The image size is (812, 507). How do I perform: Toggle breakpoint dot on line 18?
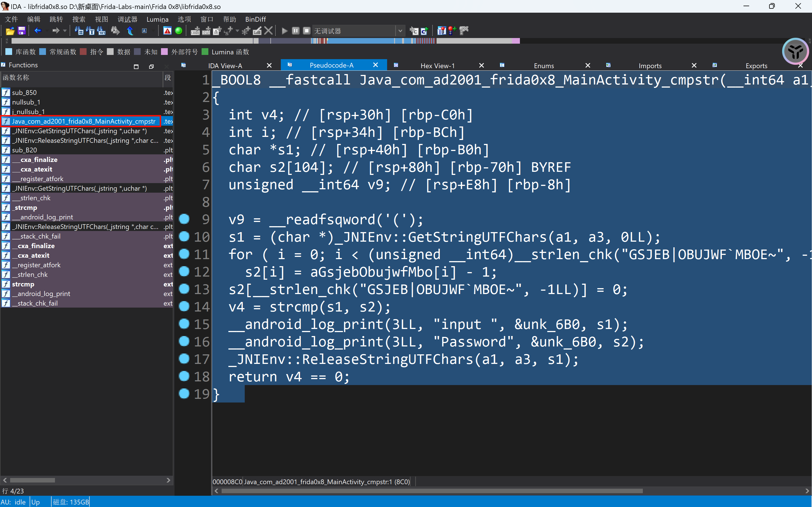184,376
